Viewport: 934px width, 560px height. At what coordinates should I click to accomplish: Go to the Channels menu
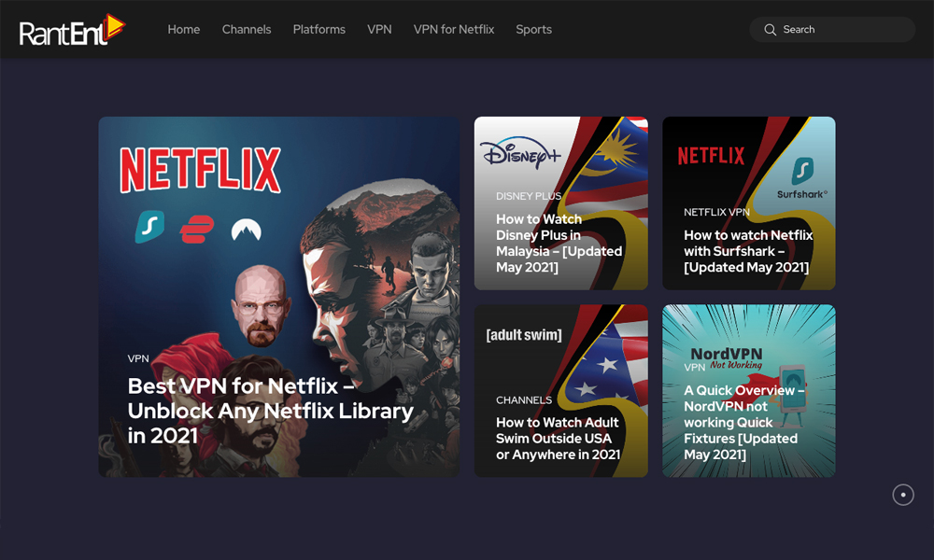(247, 30)
